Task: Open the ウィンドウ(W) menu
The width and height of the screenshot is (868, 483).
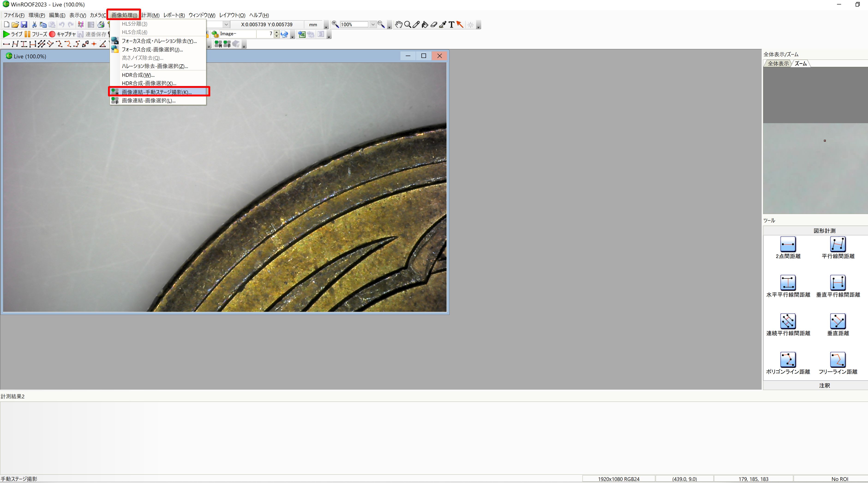Action: click(x=202, y=15)
